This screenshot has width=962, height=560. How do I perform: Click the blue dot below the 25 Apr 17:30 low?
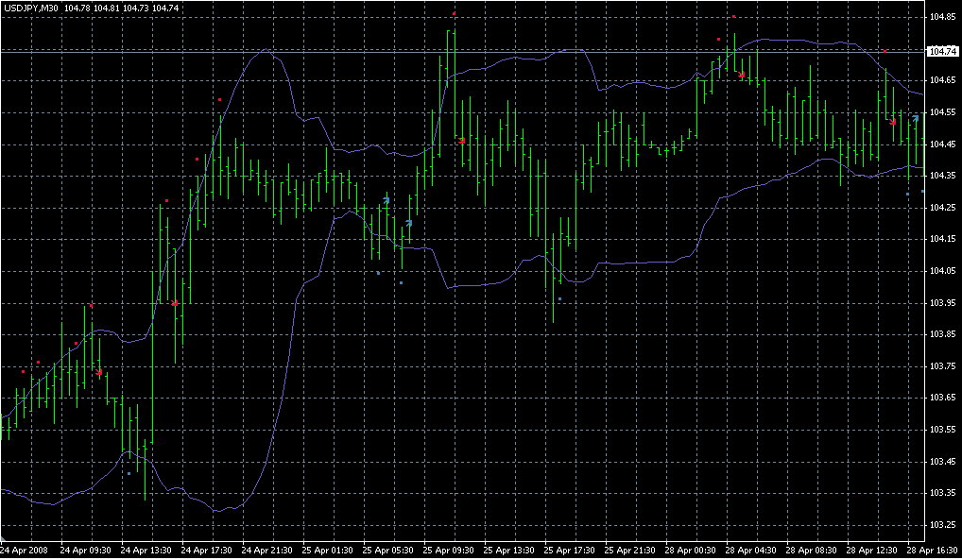pyautogui.click(x=560, y=298)
